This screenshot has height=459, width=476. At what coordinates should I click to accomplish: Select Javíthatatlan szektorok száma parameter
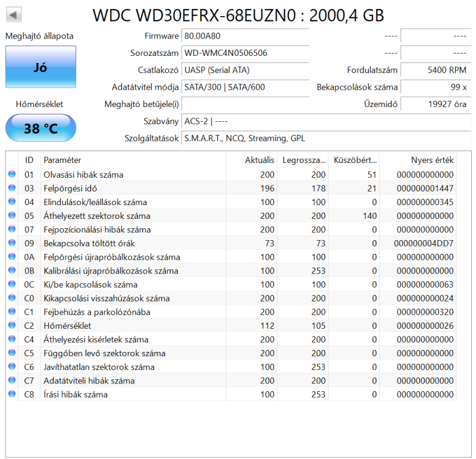(x=99, y=367)
